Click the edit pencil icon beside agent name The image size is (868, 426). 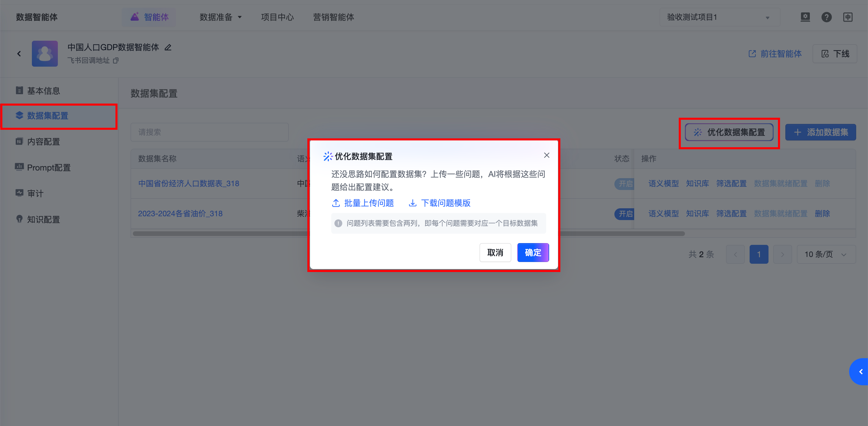[x=168, y=47]
